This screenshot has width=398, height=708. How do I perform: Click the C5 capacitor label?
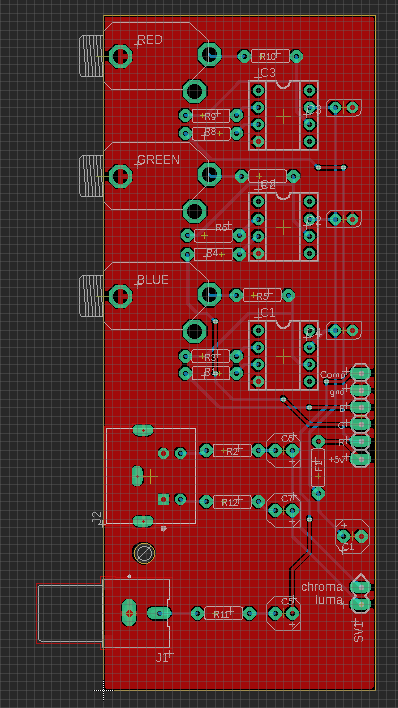(x=287, y=602)
